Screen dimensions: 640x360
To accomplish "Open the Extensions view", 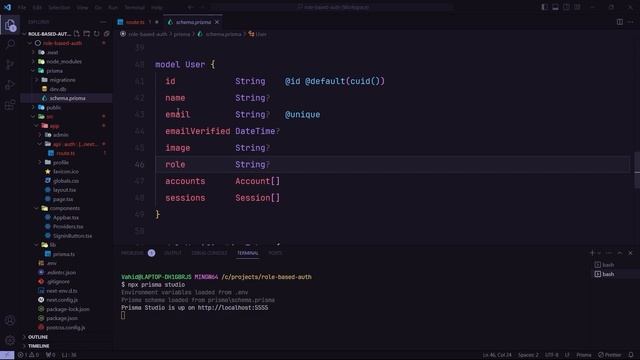I will 10,105.
